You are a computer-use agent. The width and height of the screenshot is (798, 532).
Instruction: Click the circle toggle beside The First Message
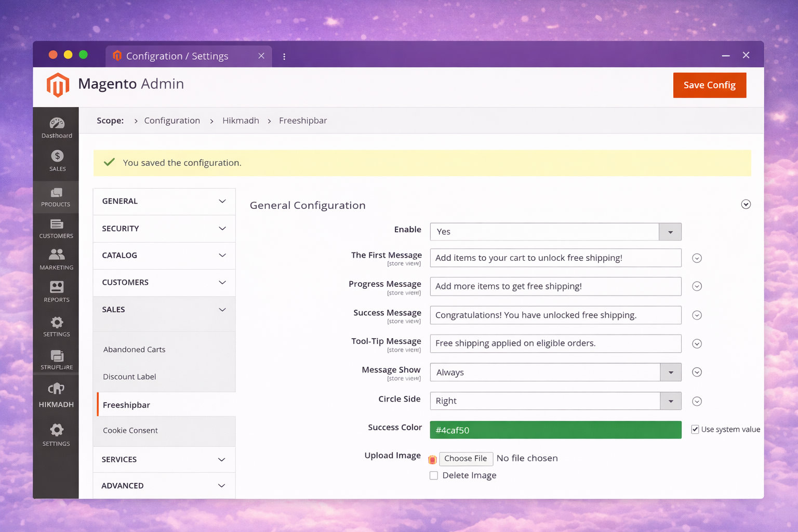point(697,258)
